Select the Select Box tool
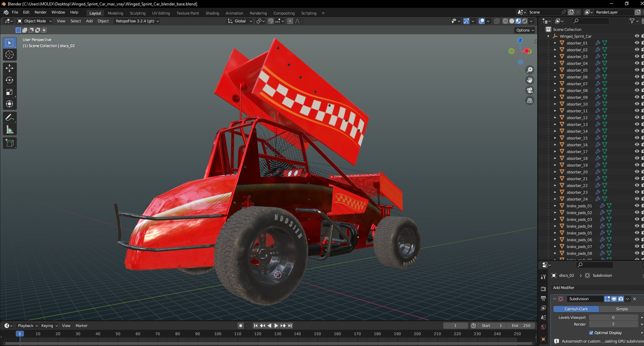 click(9, 43)
